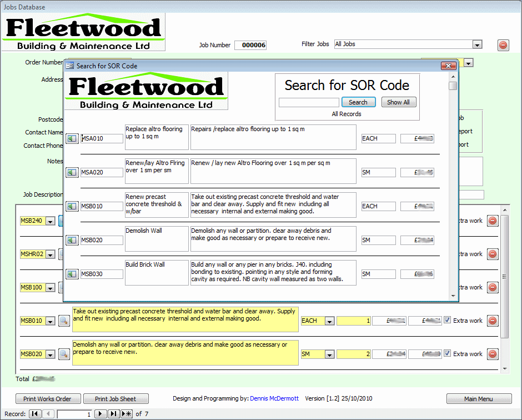
Task: Remove the MSB100 line with red delete icon
Action: [493, 287]
